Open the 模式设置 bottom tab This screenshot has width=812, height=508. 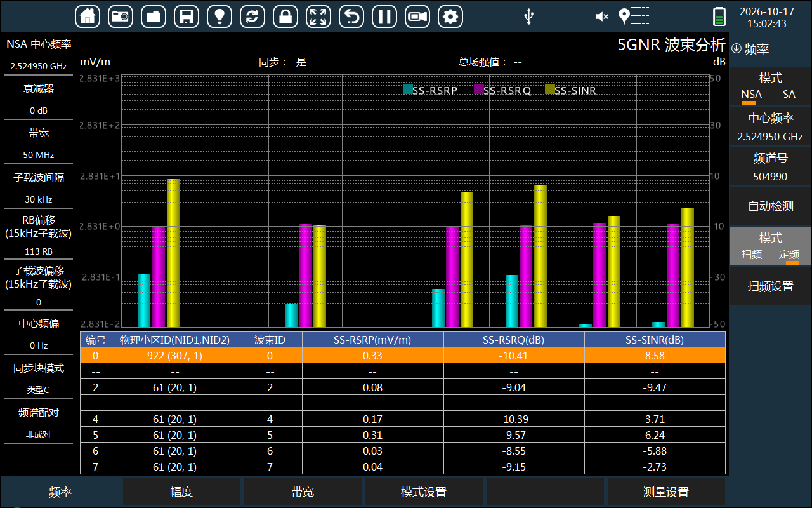[424, 492]
